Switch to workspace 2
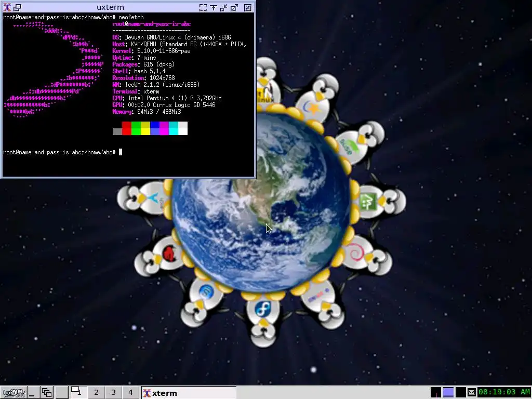 (96, 393)
